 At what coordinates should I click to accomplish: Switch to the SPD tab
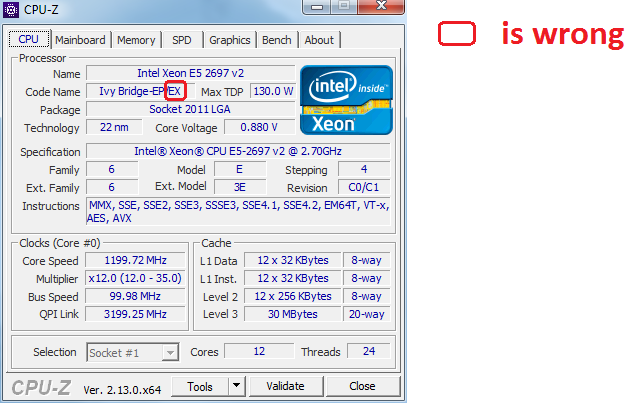click(x=182, y=40)
